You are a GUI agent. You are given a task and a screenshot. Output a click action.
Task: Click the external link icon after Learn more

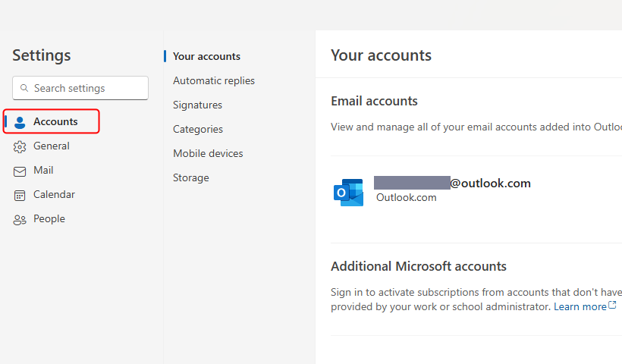612,305
